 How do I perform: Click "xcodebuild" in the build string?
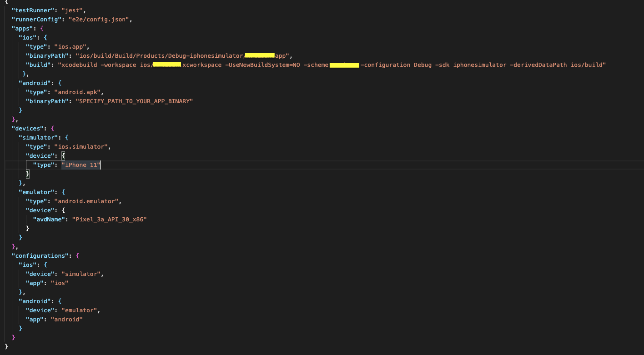[79, 65]
